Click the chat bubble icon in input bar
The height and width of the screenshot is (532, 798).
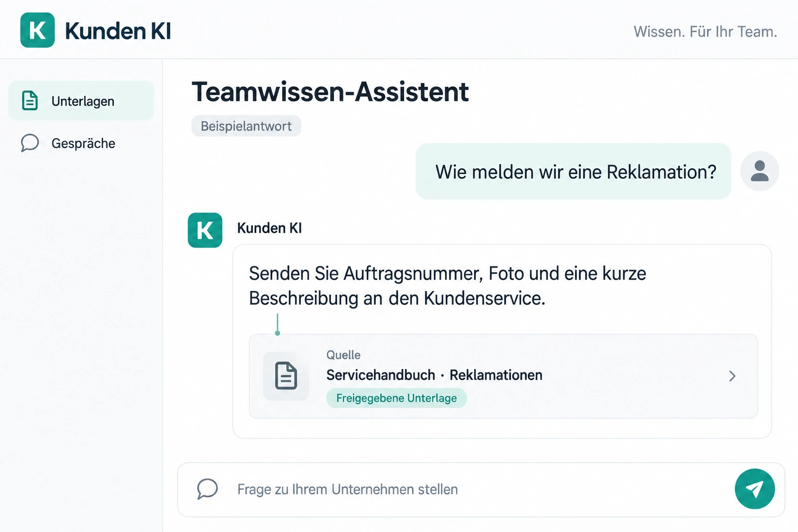[x=207, y=489]
